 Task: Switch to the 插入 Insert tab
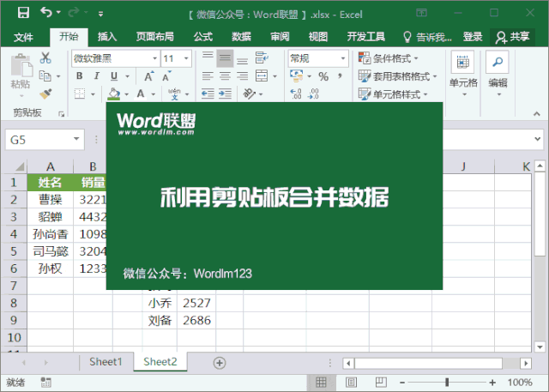pos(106,37)
